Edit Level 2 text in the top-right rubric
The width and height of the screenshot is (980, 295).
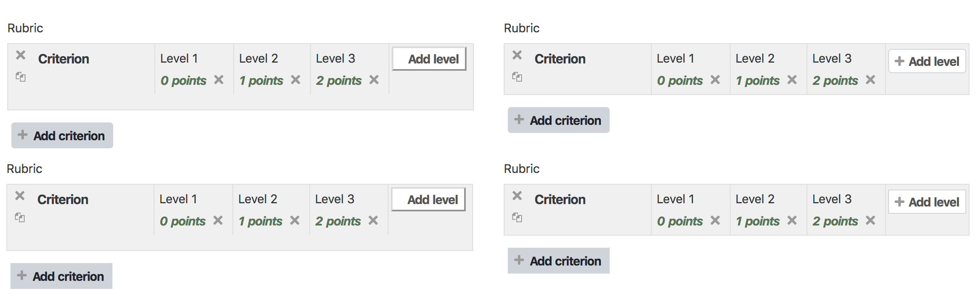(x=755, y=59)
